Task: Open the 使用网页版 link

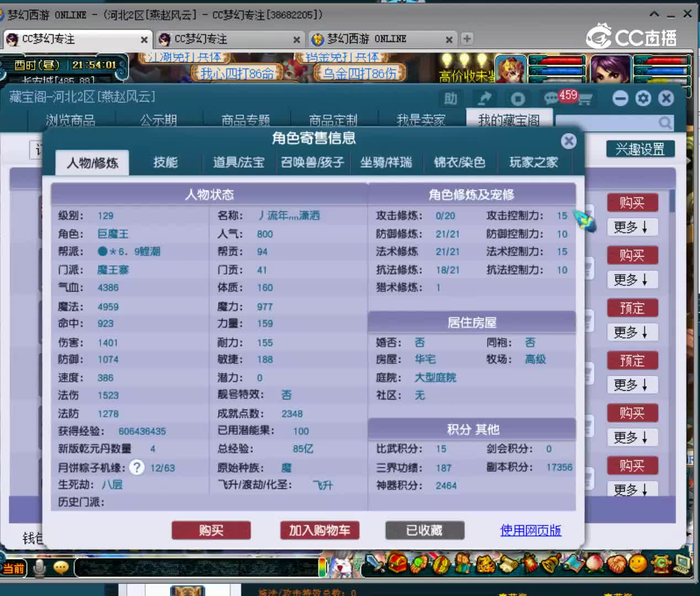Action: (x=531, y=530)
